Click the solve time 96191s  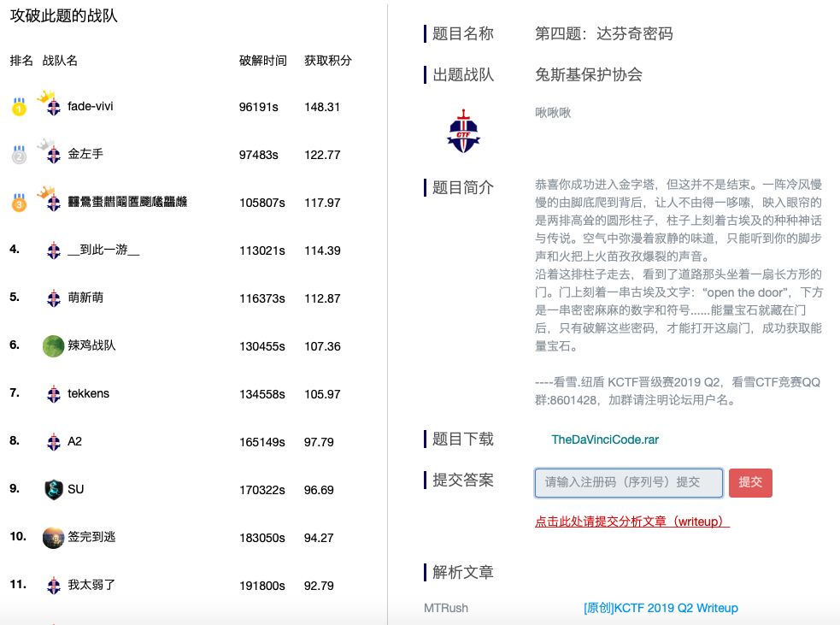(259, 107)
